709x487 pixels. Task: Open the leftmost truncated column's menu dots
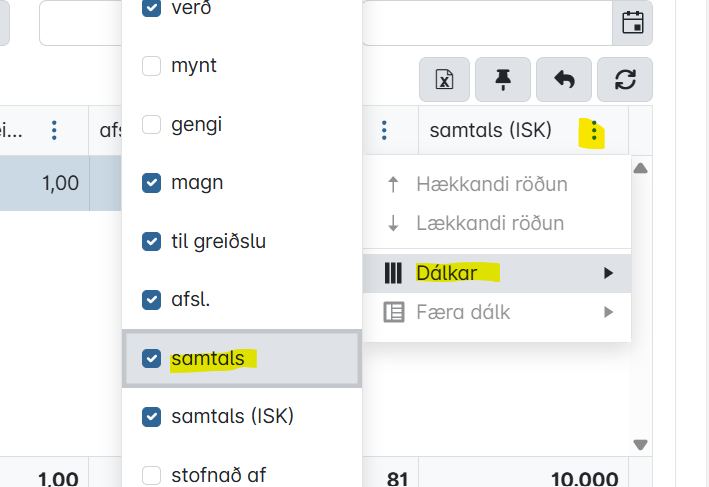click(54, 131)
